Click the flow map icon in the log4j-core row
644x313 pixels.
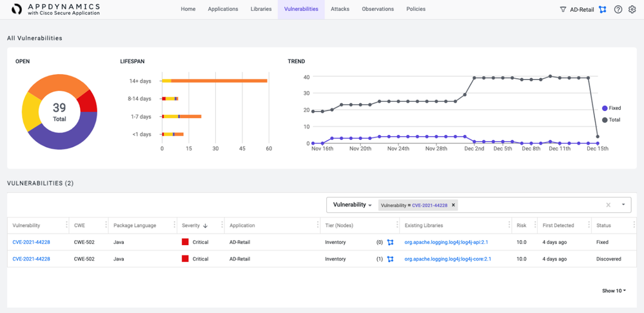coord(390,259)
